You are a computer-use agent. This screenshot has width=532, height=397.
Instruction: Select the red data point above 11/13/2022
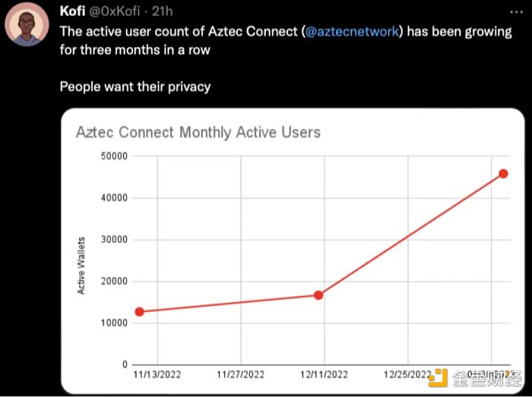[139, 312]
